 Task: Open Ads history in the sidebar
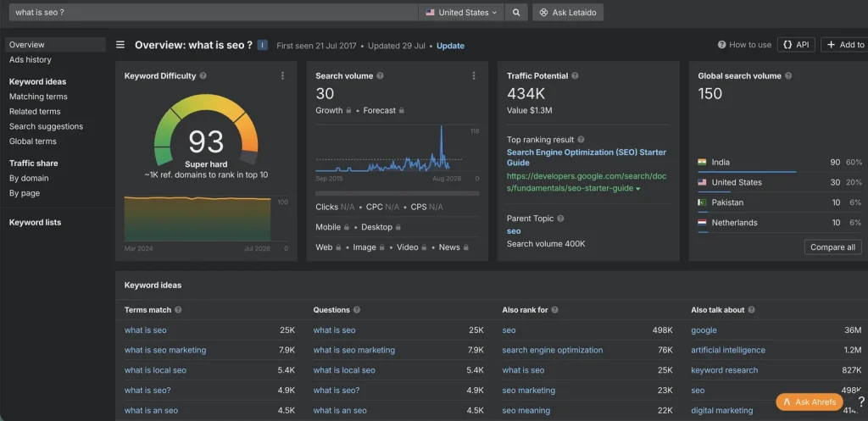pyautogui.click(x=30, y=60)
